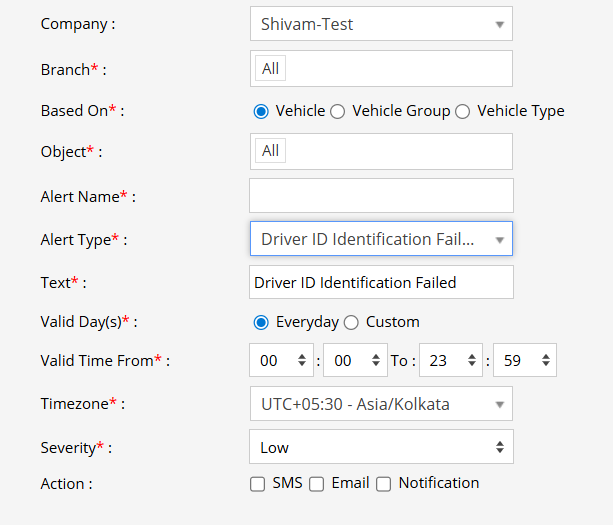The height and width of the screenshot is (525, 613).
Task: Click the Object field with All tag
Action: pyautogui.click(x=380, y=151)
